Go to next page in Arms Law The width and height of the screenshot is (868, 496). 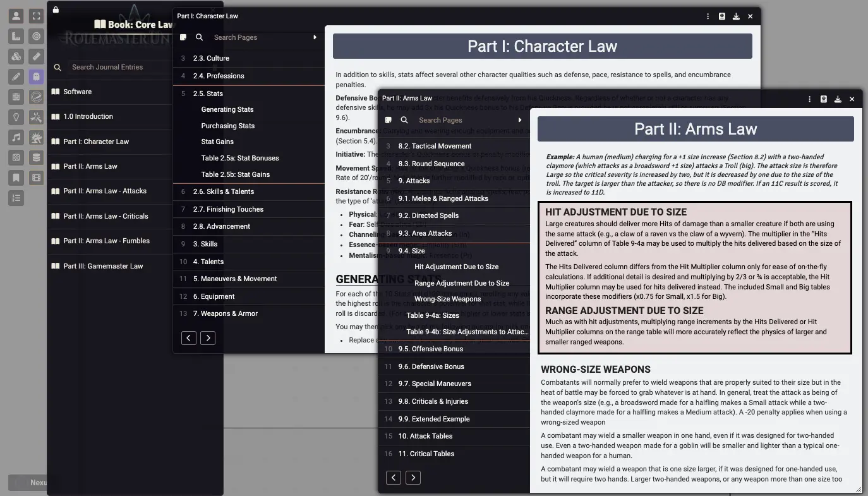point(413,478)
